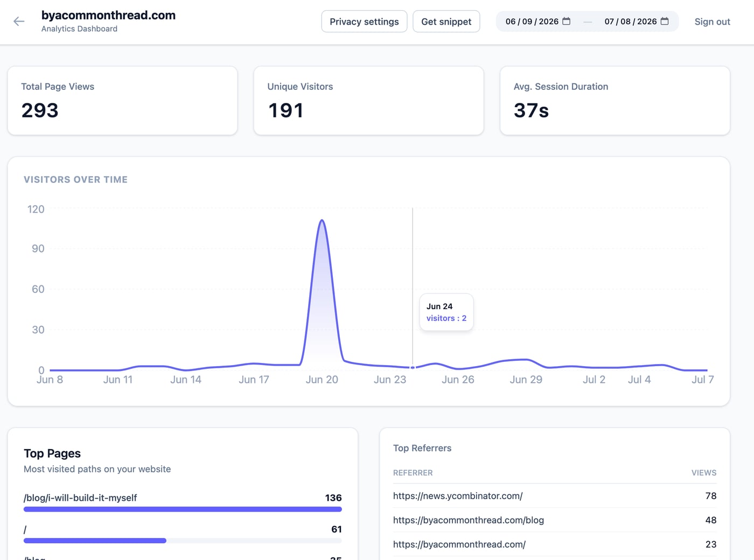Click the 136 views count in Top Pages
The width and height of the screenshot is (754, 560).
pos(333,498)
